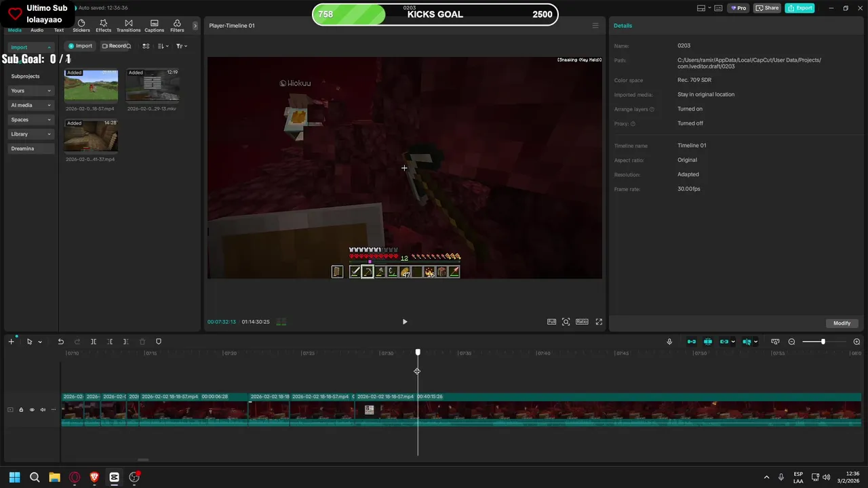868x488 pixels.
Task: Enter fullscreen preview
Action: [599, 322]
